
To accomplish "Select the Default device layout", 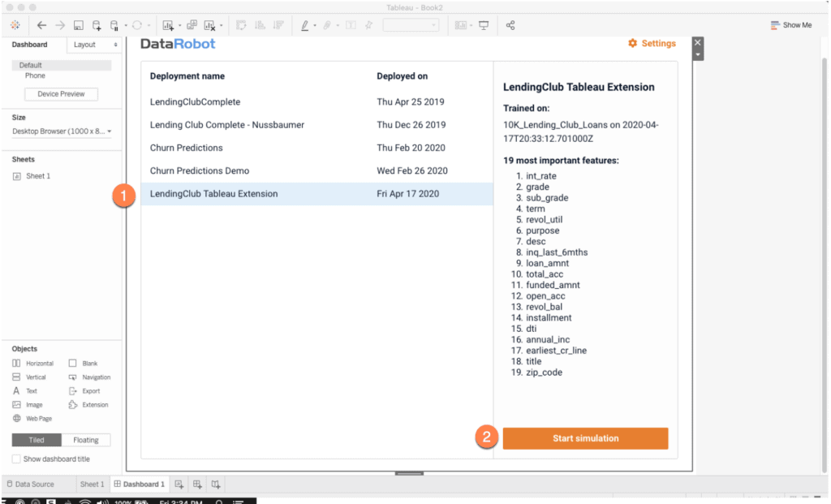I will pyautogui.click(x=62, y=65).
